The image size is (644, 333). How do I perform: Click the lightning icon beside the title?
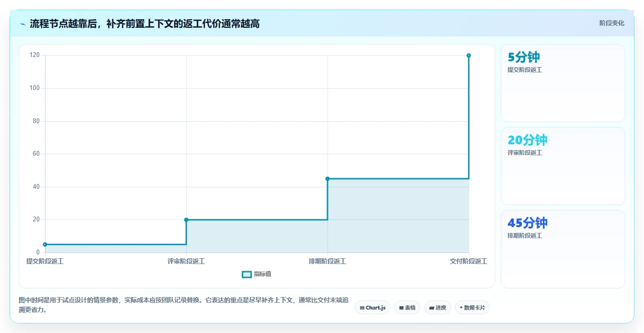[23, 24]
